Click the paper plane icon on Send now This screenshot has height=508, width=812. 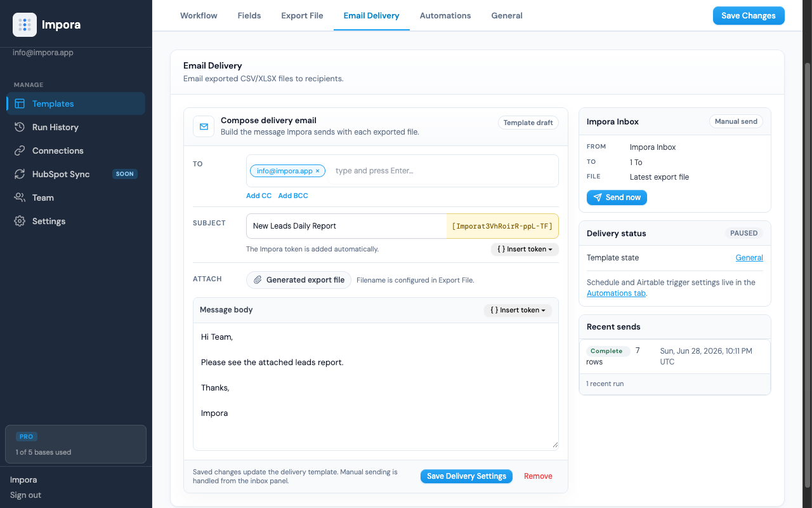597,197
